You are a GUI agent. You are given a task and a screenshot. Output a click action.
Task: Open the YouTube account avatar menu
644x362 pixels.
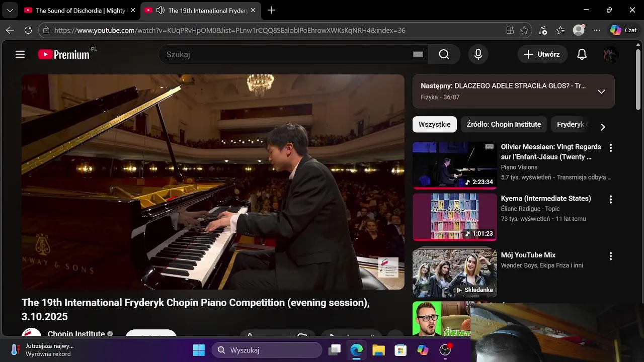click(610, 54)
